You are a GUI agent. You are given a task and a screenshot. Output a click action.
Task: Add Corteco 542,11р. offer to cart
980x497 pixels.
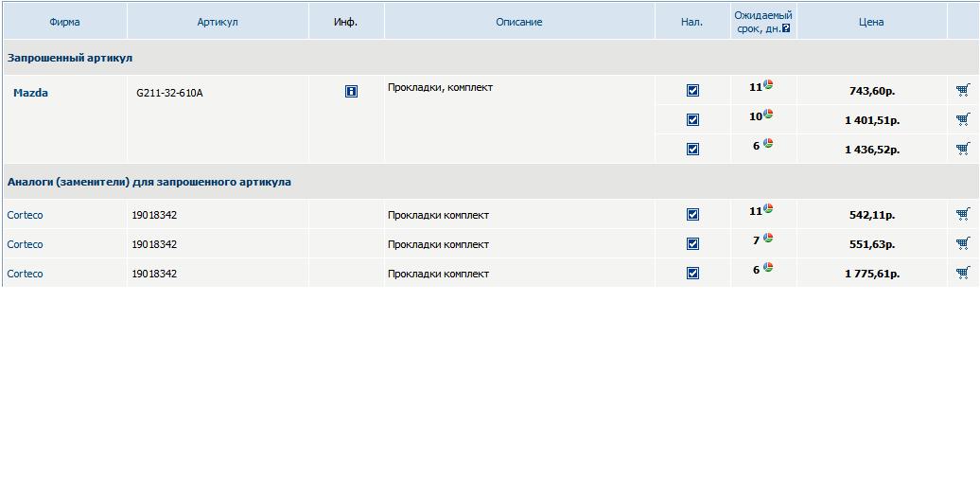click(x=963, y=215)
